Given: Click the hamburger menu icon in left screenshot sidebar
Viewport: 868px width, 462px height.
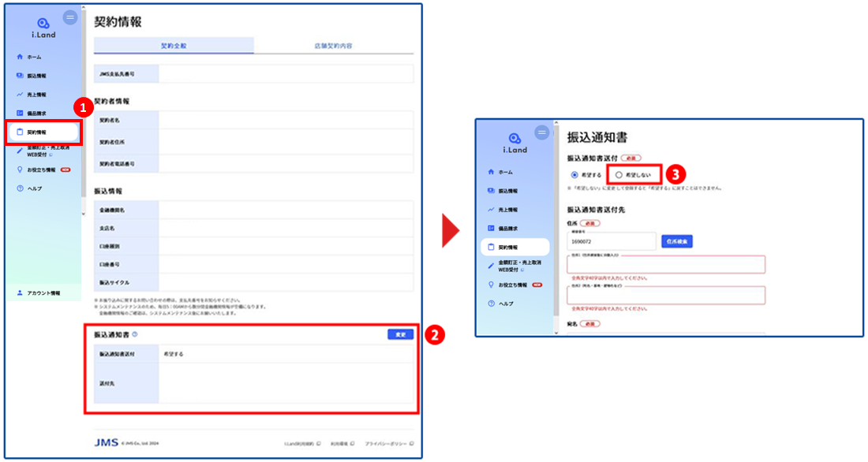Looking at the screenshot, I should click(70, 17).
